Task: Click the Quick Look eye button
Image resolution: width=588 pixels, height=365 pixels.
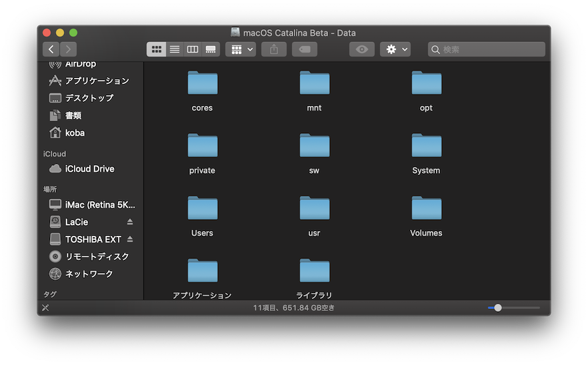Action: 362,49
